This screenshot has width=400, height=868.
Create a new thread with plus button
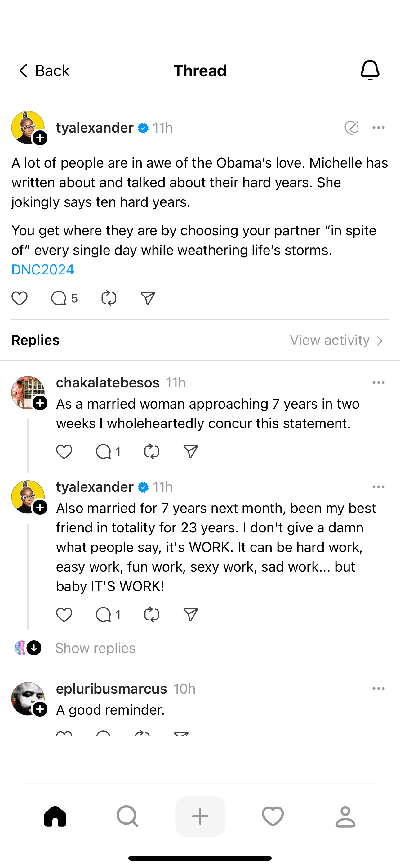[x=200, y=816]
